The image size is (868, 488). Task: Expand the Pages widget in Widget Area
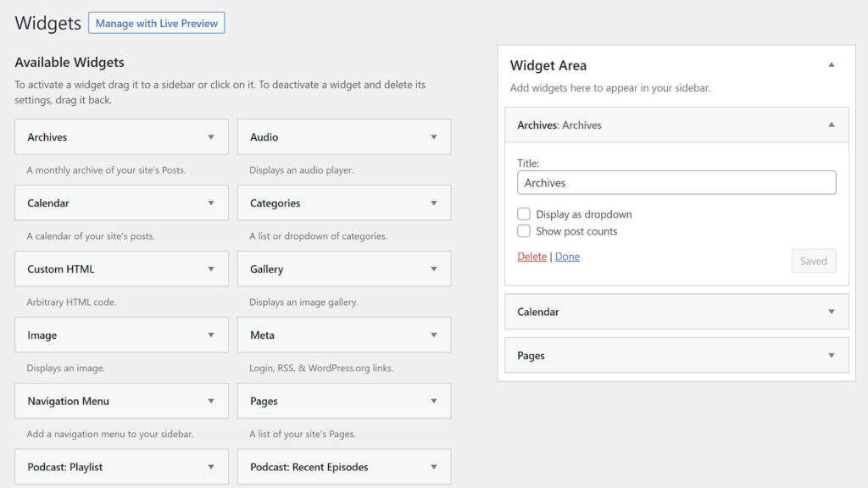832,356
